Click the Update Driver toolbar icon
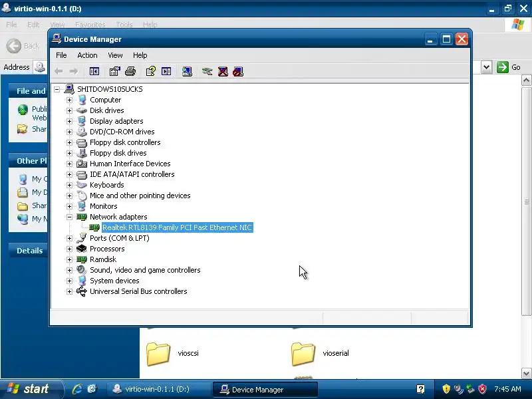Image resolution: width=532 pixels, height=399 pixels. 207,71
